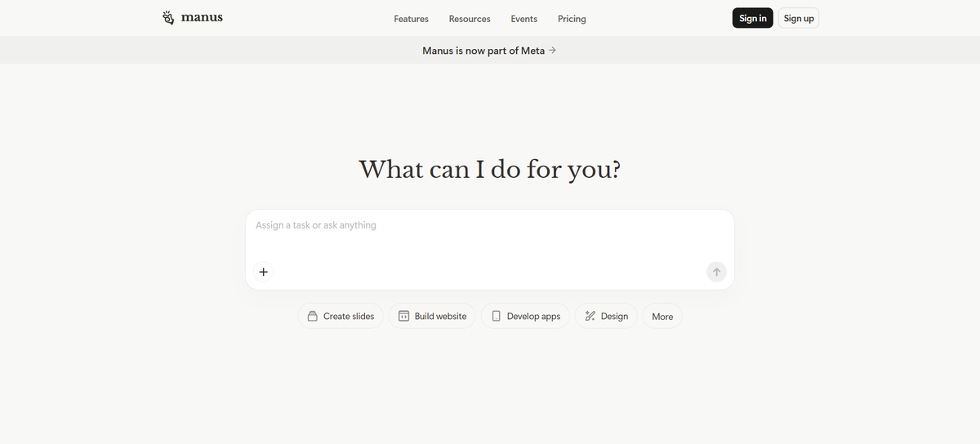This screenshot has width=980, height=444.
Task: Click the What can I do for you heading
Action: 490,169
